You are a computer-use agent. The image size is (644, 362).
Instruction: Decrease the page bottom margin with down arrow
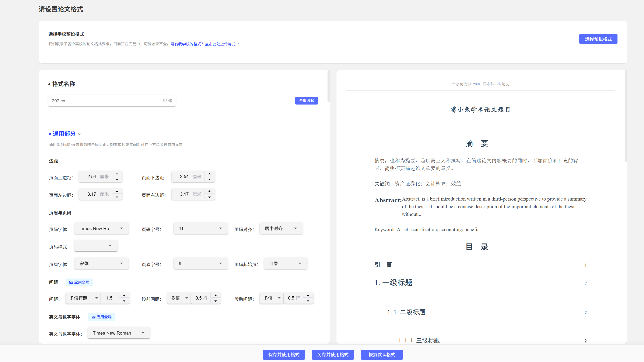click(209, 180)
